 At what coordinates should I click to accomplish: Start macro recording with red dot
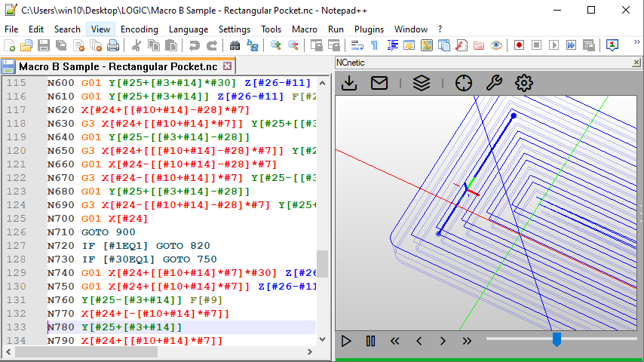point(519,45)
